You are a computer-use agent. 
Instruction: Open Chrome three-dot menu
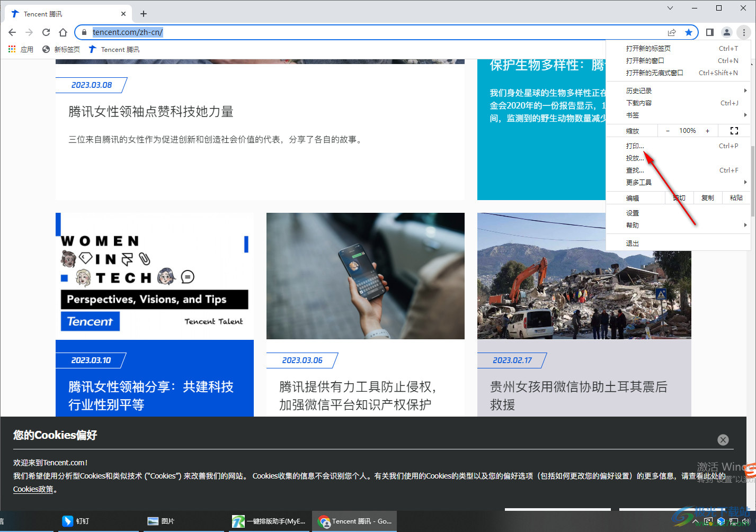coord(744,32)
